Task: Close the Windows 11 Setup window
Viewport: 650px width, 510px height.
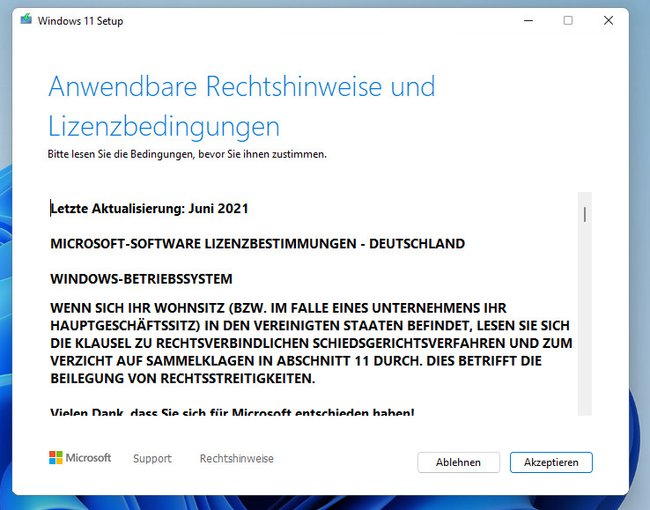Action: pyautogui.click(x=608, y=20)
